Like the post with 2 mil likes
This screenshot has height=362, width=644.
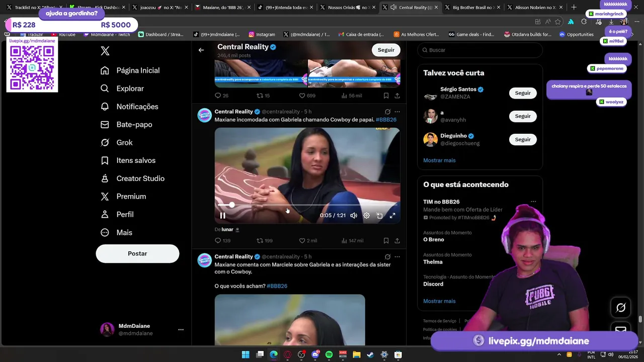[x=308, y=241]
